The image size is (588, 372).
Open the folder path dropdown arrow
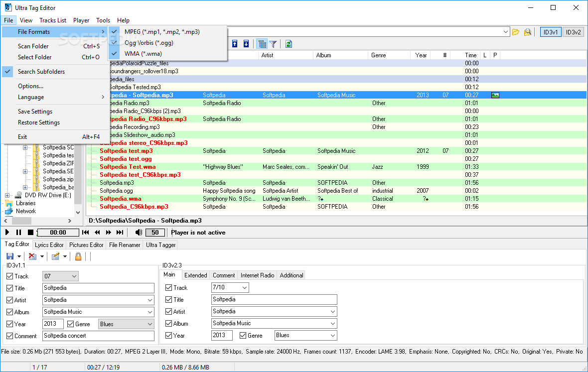point(505,32)
